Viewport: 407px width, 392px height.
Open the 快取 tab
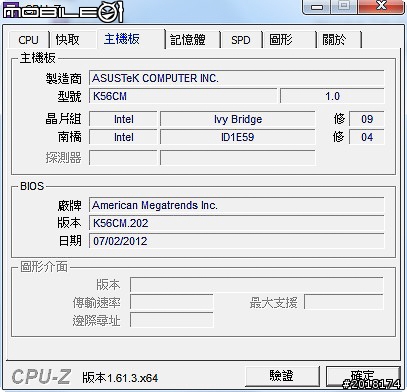click(68, 40)
